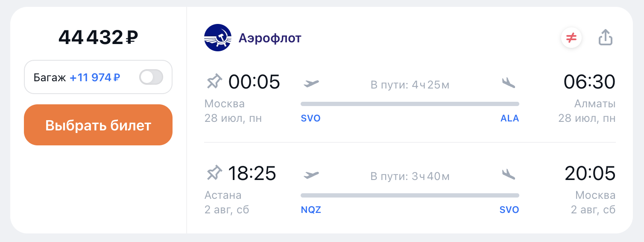This screenshot has width=644, height=242.
Task: Click the Astana–Moscow flight duration bar
Action: click(x=410, y=195)
